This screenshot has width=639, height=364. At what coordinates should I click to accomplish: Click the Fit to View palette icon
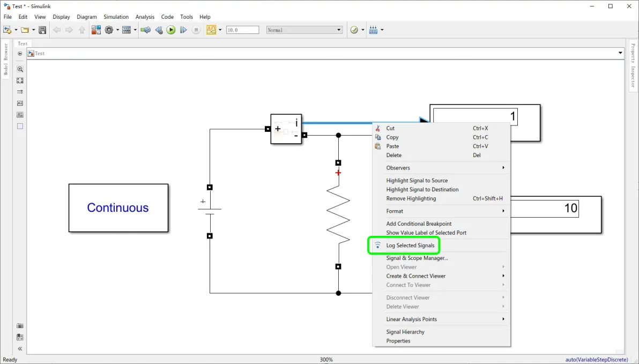coord(20,81)
